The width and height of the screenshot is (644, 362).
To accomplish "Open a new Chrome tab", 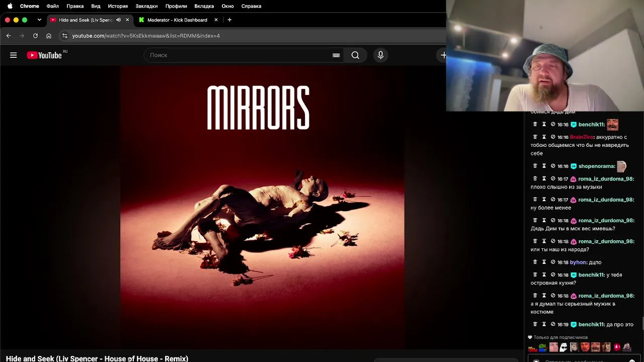I will (x=229, y=20).
